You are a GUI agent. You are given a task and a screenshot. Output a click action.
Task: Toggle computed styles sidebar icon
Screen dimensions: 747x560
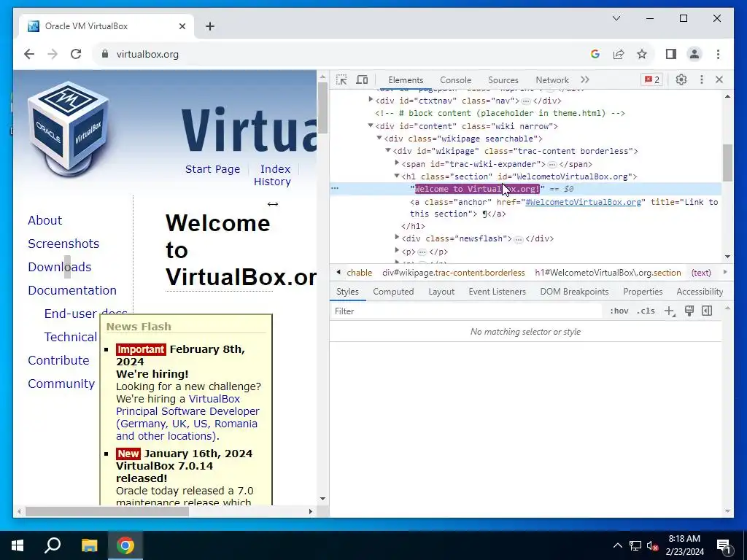click(x=707, y=311)
